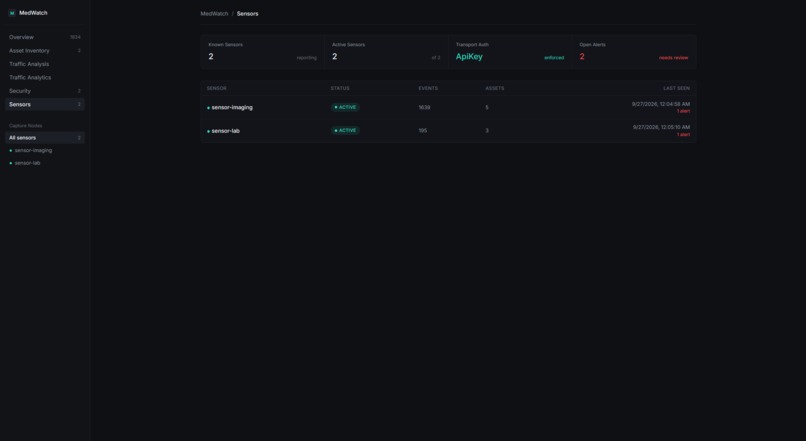Click the Active Sensors summary card
This screenshot has width=806, height=441.
click(x=386, y=51)
